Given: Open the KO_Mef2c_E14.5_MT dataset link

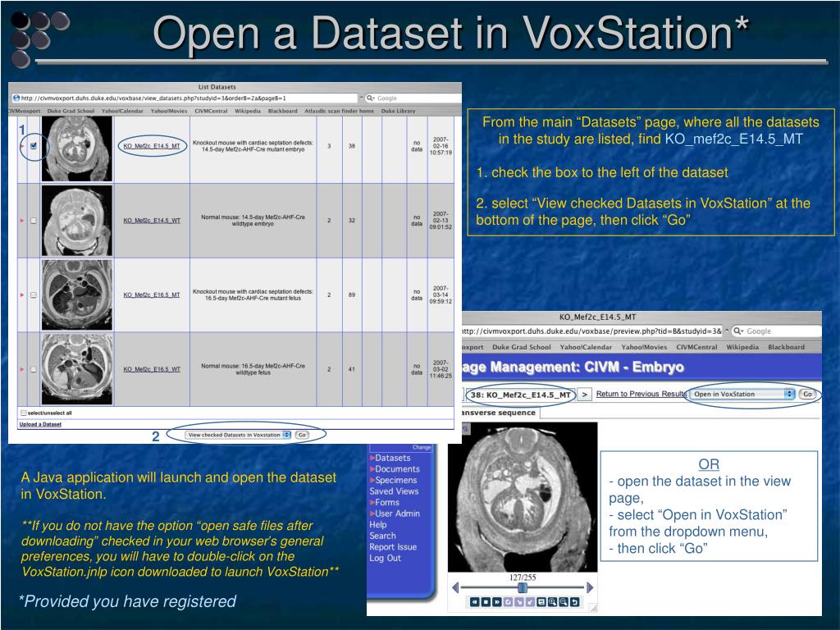Looking at the screenshot, I should point(152,146).
